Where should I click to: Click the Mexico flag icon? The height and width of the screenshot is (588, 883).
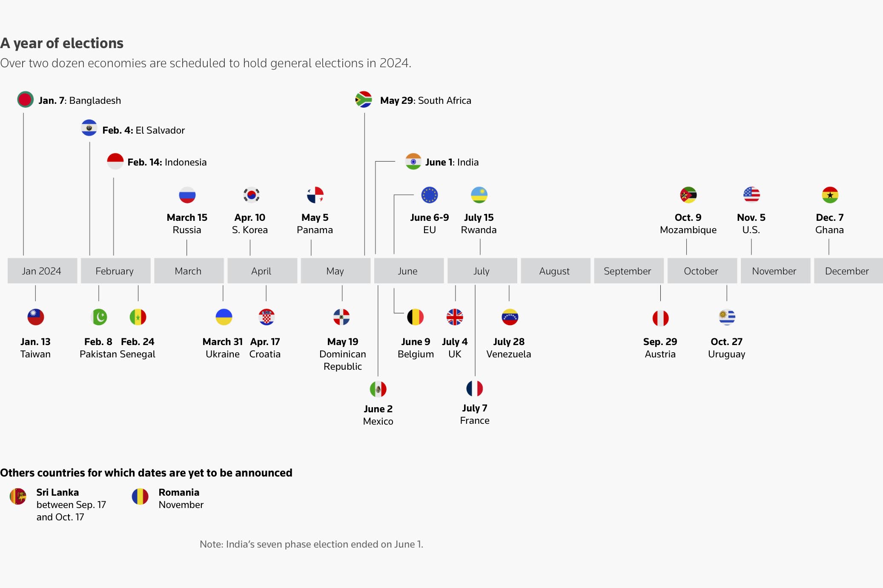click(378, 389)
